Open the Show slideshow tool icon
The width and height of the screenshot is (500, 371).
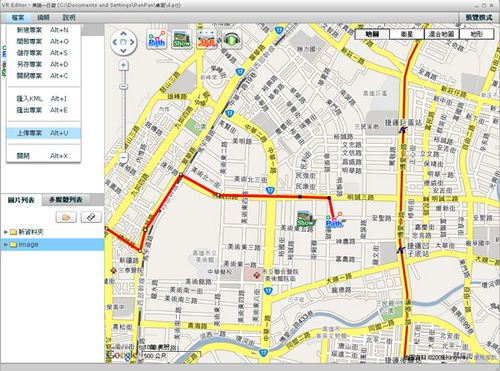coord(182,40)
